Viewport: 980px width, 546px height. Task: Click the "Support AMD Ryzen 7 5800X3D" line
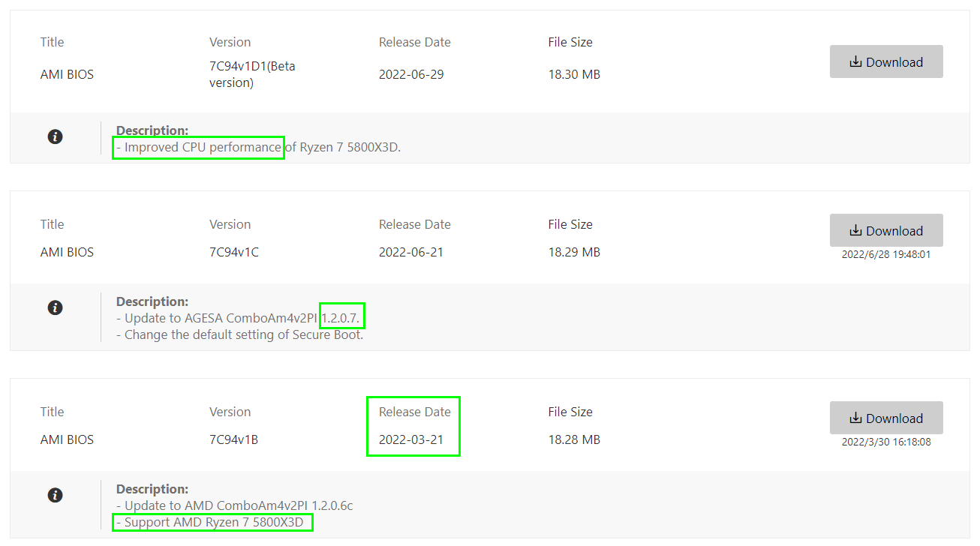(x=213, y=522)
